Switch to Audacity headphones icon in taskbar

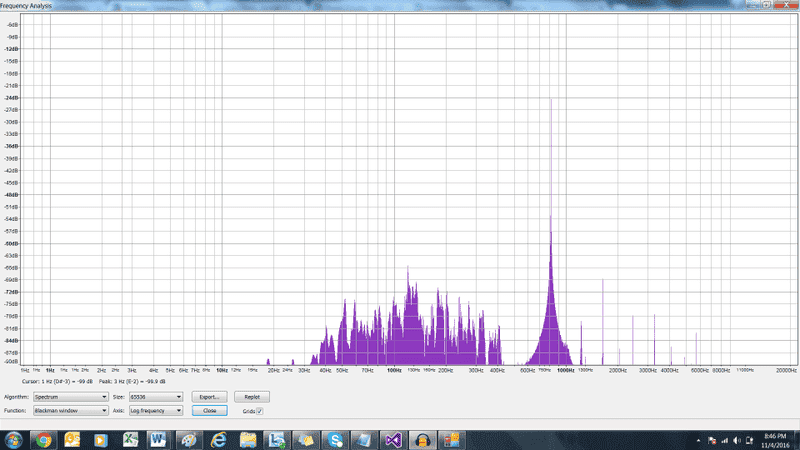click(422, 439)
